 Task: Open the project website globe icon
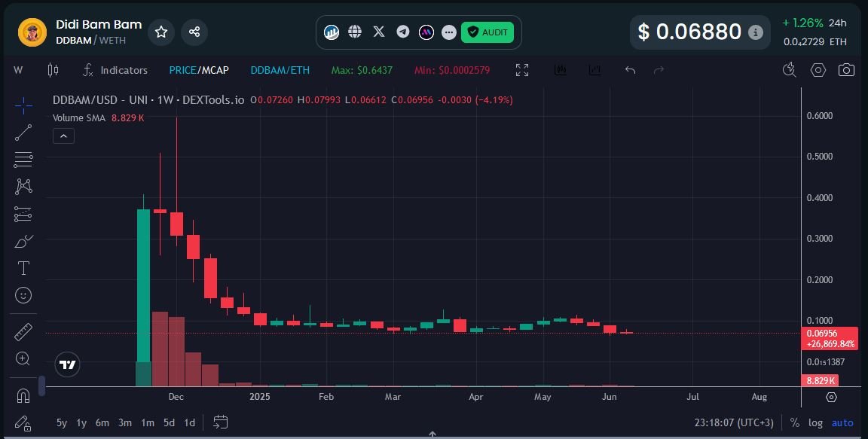(355, 32)
